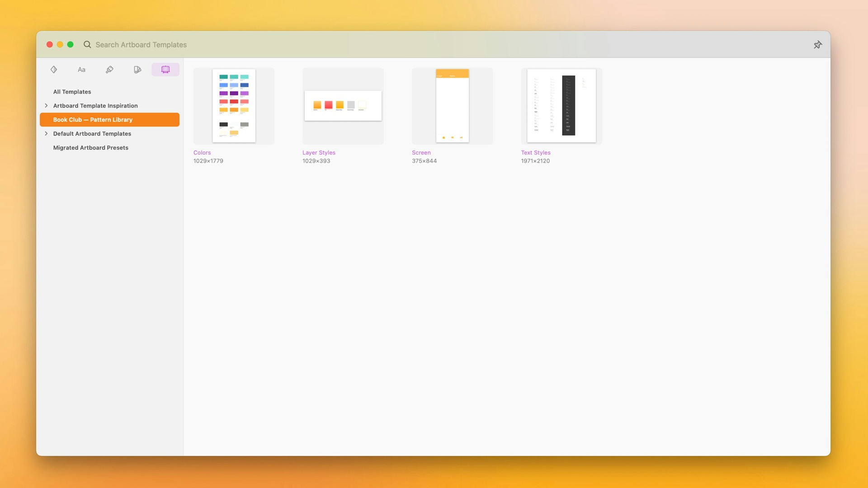
Task: Select All Templates in the sidebar
Action: point(72,92)
